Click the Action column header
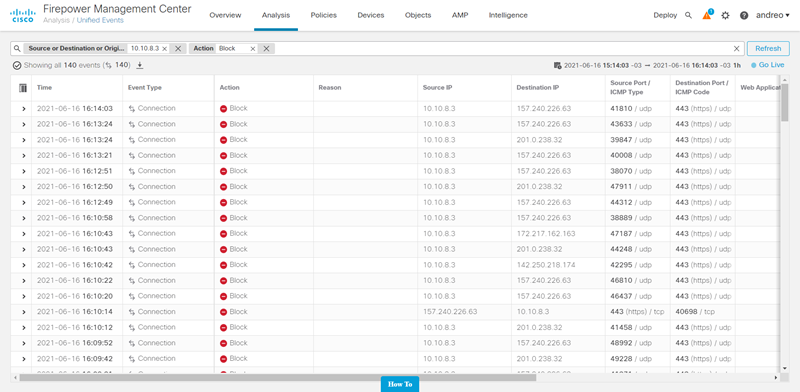Screen dimensions: 800x392 pyautogui.click(x=230, y=88)
